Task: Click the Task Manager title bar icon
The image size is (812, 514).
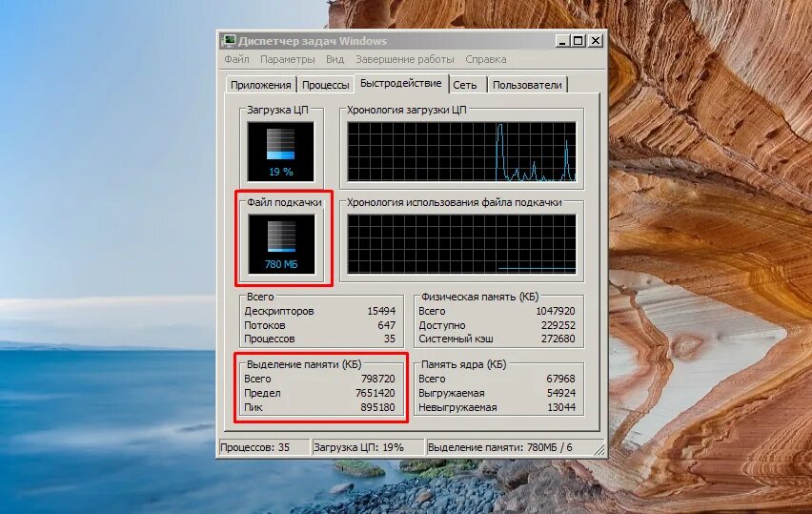Action: tap(228, 41)
